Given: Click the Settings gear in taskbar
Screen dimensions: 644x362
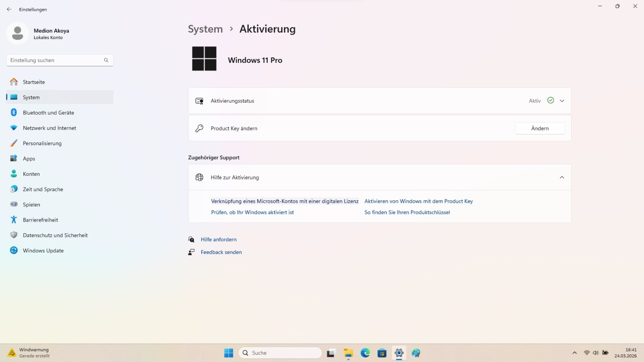Looking at the screenshot, I should point(399,353).
